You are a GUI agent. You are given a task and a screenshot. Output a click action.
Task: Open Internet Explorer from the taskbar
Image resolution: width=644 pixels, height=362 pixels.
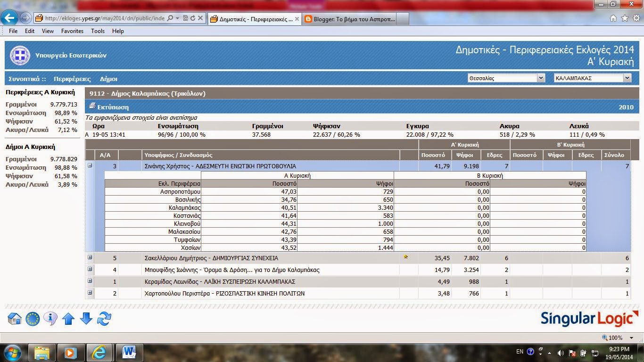click(99, 352)
